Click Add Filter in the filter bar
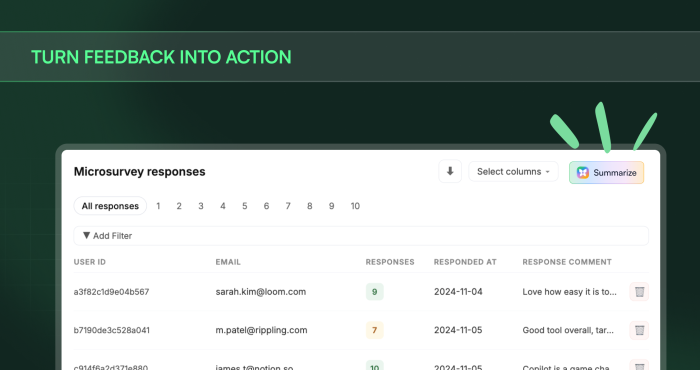Image resolution: width=700 pixels, height=370 pixels. click(x=361, y=236)
